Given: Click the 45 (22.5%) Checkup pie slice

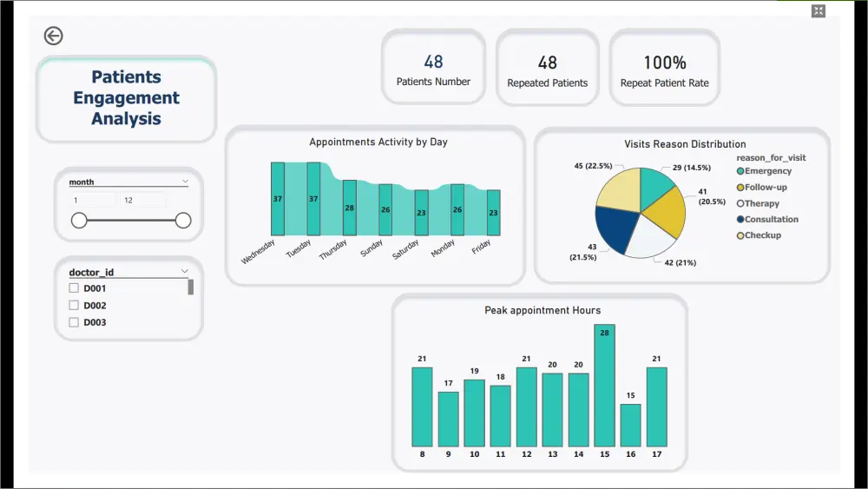Looking at the screenshot, I should click(x=621, y=189).
